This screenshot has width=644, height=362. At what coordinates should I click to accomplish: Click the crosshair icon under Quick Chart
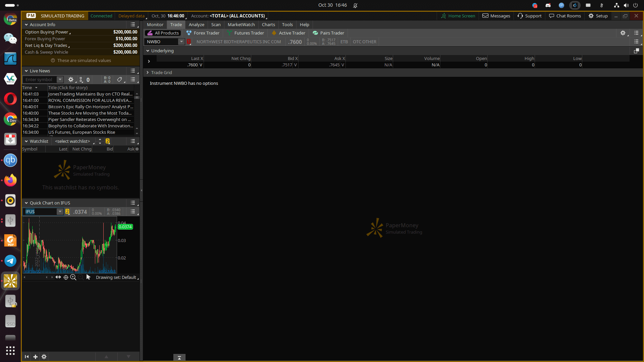[66, 278]
